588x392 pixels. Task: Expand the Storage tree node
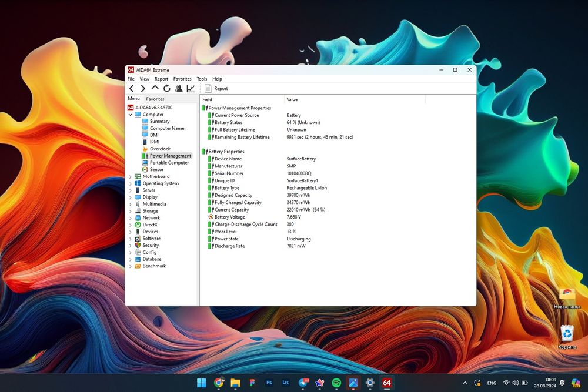pyautogui.click(x=131, y=211)
